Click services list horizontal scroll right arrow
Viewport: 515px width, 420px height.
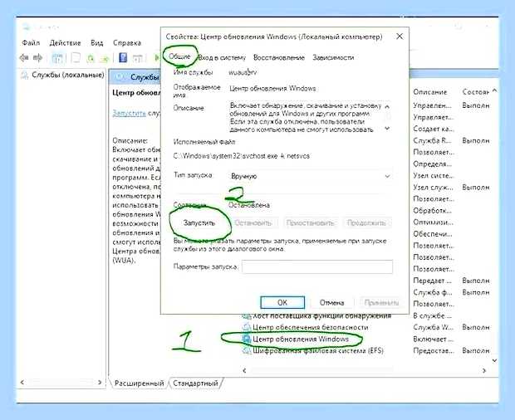click(x=483, y=370)
